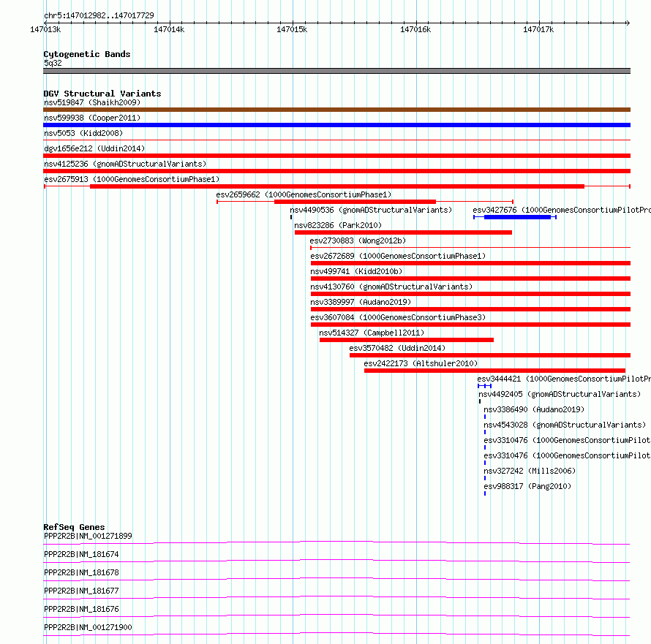This screenshot has height=644, width=651.
Task: Open PPP2R2B|NM_181676 transcript
Action: click(81, 609)
